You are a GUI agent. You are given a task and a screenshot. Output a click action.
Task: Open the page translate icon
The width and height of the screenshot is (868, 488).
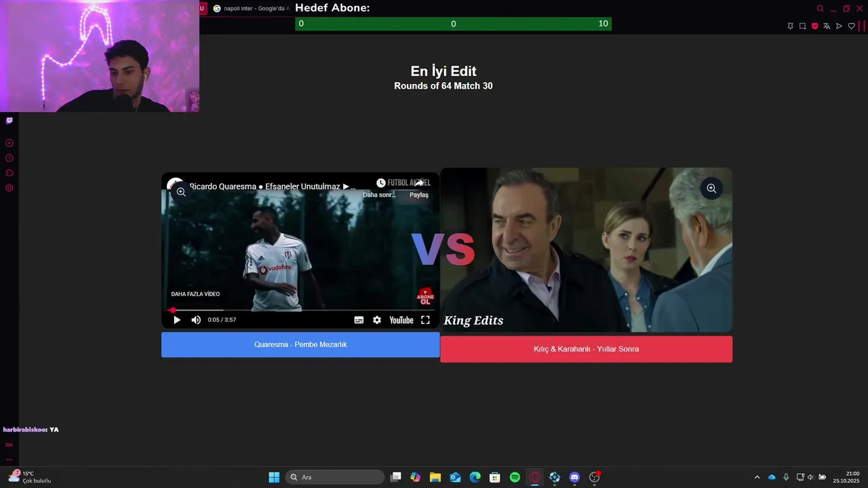click(827, 26)
